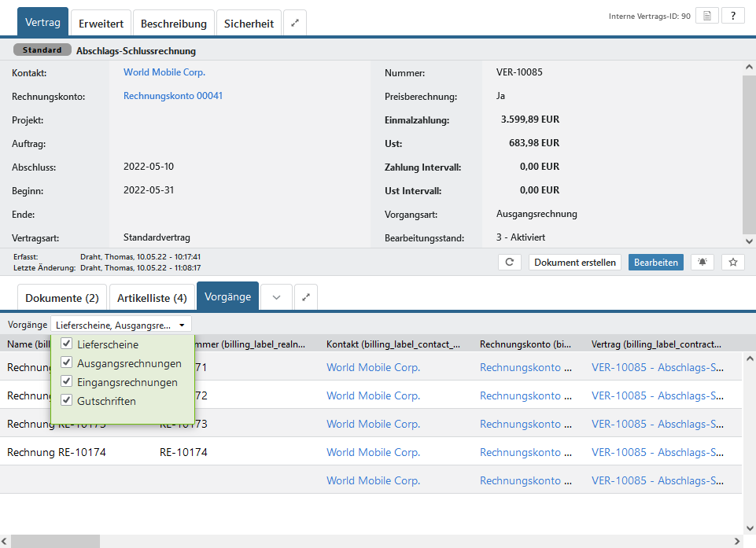Switch to the Erweitert tab
Screen dimensions: 756x548
pos(101,24)
